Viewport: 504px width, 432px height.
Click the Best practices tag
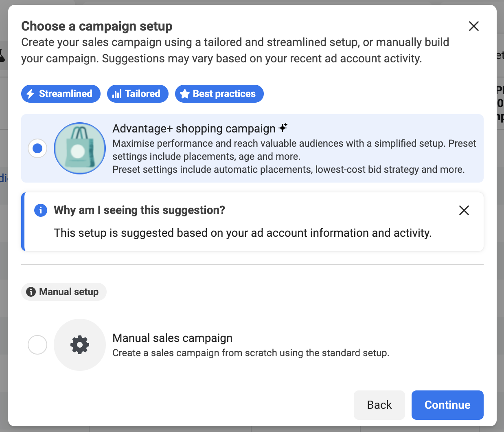[x=219, y=94]
